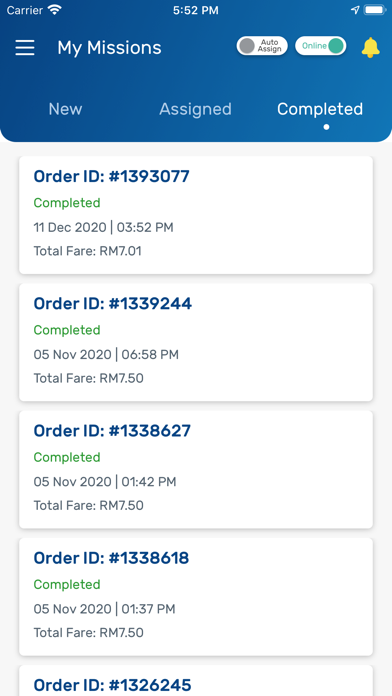Tap the My Missions title

109,48
